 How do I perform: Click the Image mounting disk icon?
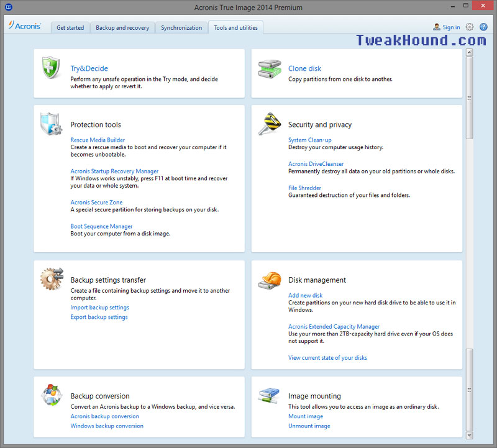tap(269, 395)
